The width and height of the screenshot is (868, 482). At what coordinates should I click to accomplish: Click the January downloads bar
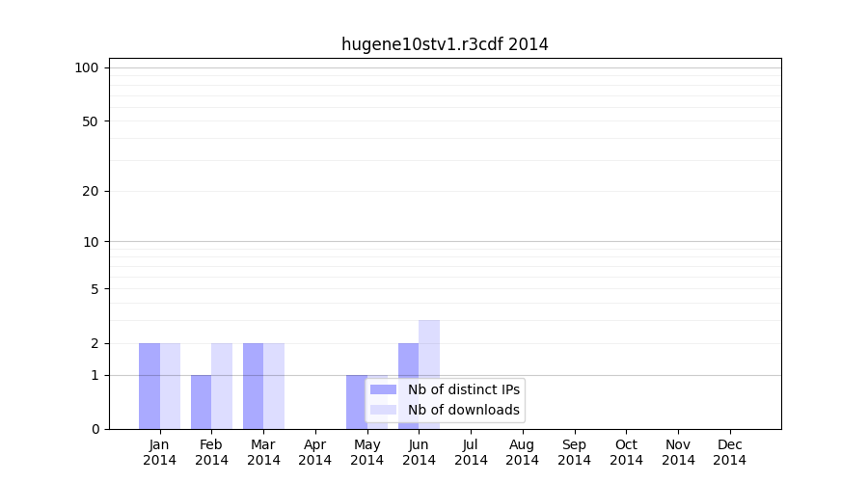tap(170, 386)
